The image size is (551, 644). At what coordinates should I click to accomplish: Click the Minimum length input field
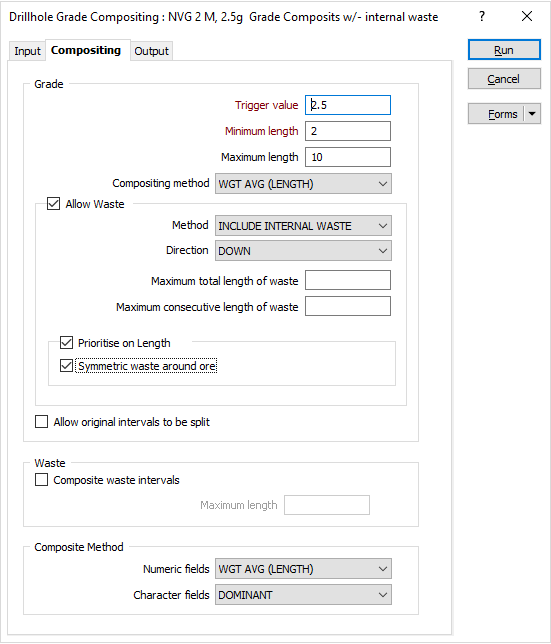coord(348,131)
